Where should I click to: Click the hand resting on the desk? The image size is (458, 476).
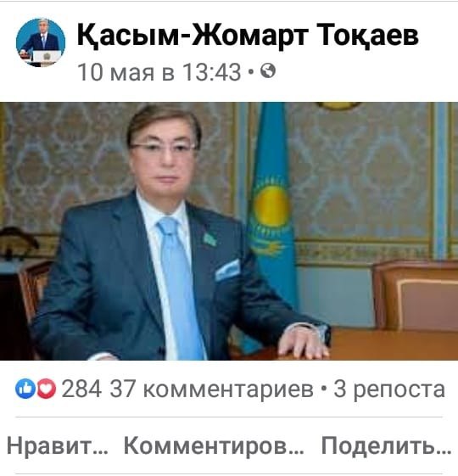(304, 341)
